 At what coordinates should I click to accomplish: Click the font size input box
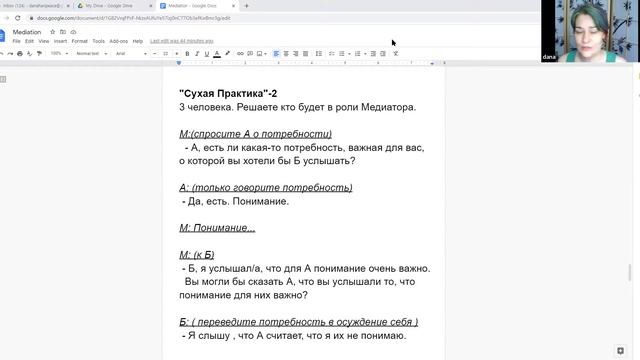point(165,53)
